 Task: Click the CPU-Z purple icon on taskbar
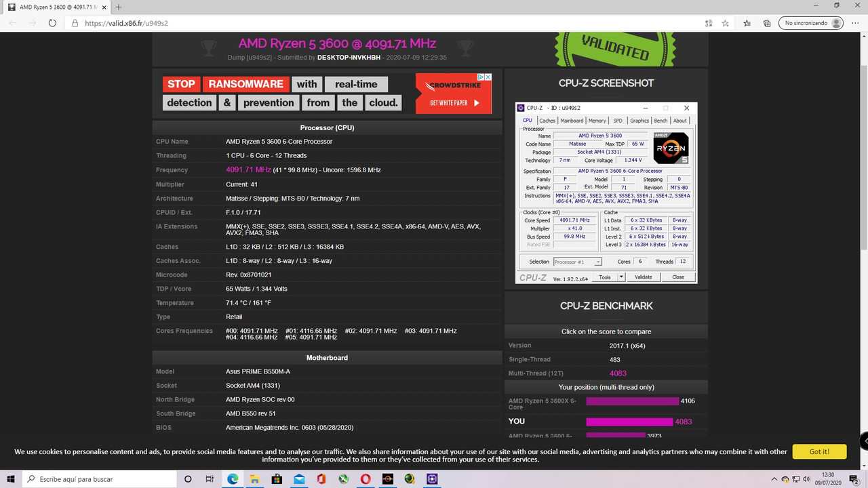(x=432, y=479)
